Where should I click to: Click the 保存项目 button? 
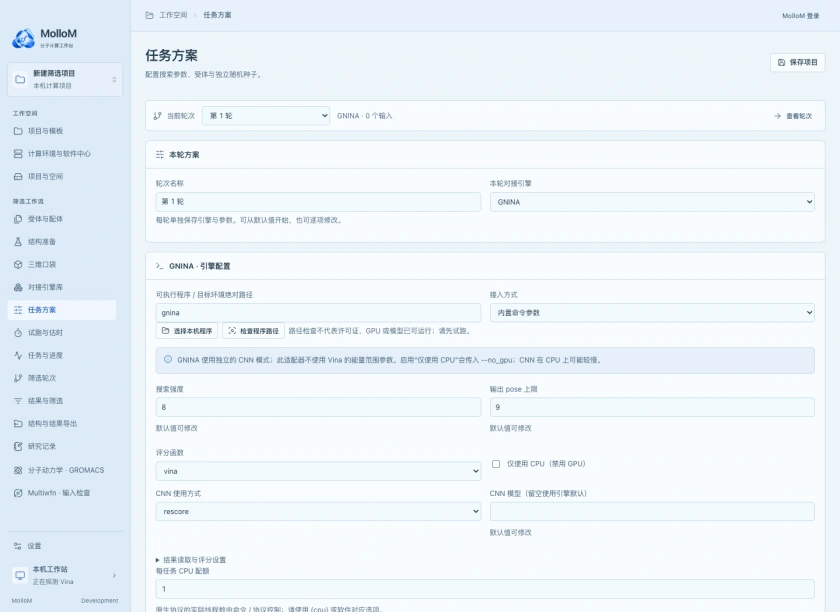coord(798,62)
